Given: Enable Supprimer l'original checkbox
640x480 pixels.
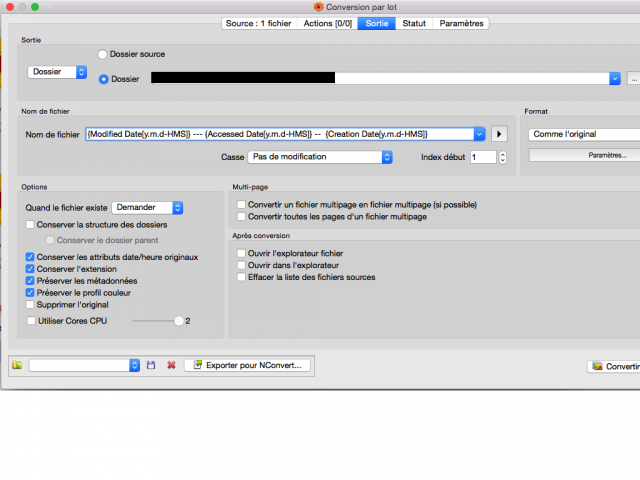Looking at the screenshot, I should 30,304.
